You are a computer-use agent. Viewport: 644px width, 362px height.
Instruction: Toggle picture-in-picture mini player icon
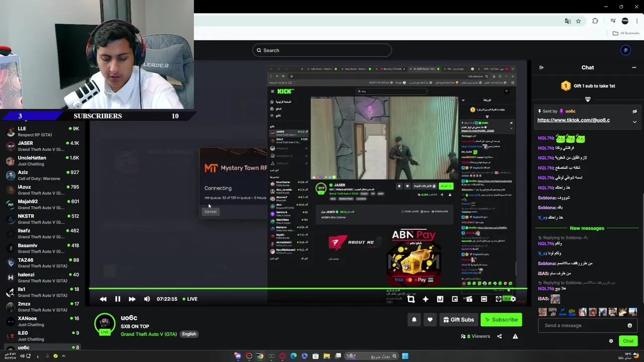pyautogui.click(x=455, y=299)
